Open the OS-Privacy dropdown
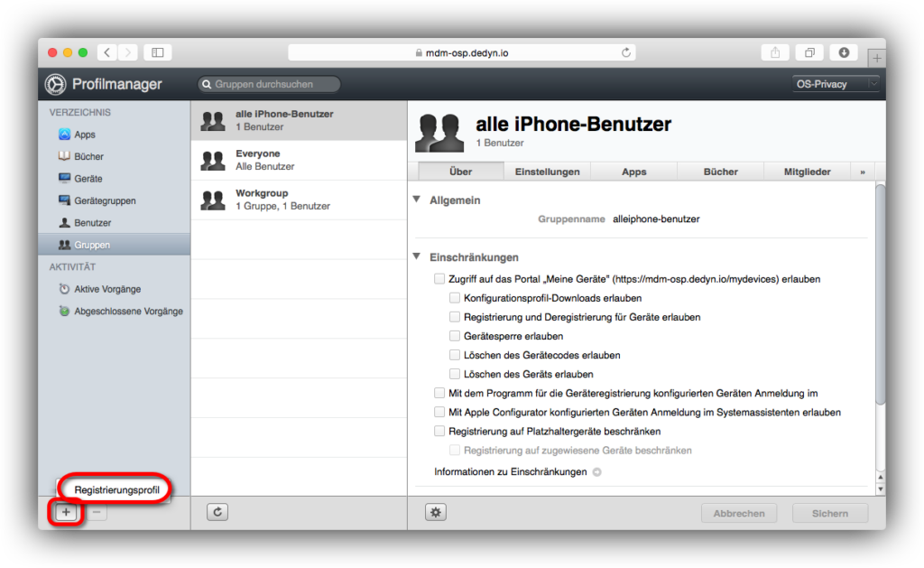 835,84
